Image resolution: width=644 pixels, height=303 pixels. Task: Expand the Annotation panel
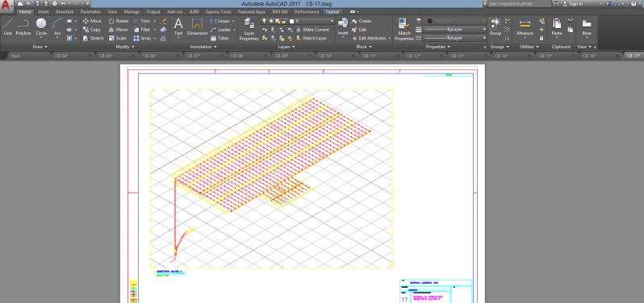click(203, 47)
